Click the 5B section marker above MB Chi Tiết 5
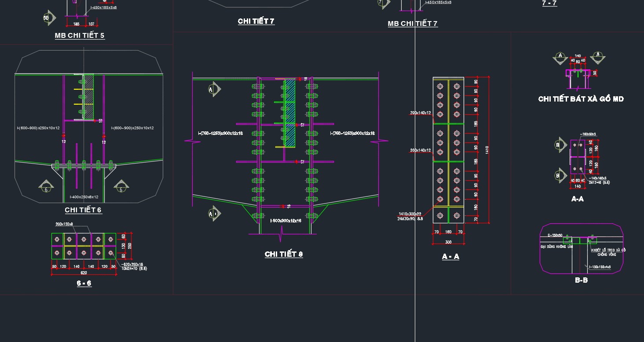This screenshot has height=342, width=644. point(48,18)
